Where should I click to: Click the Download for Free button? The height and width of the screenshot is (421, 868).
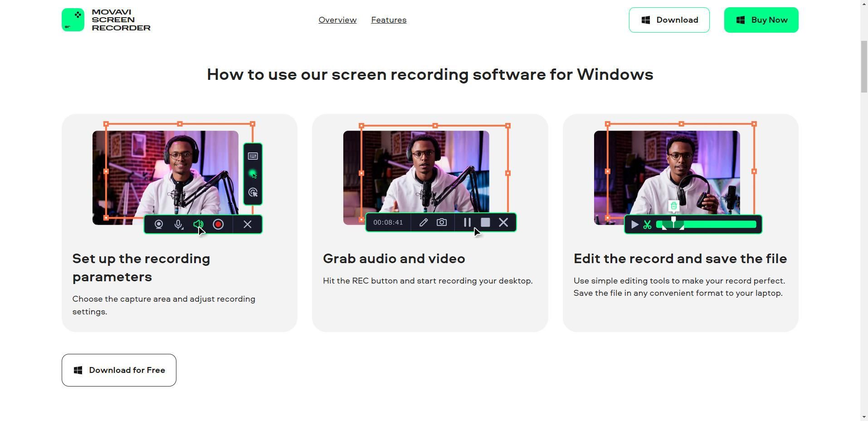[x=119, y=370]
